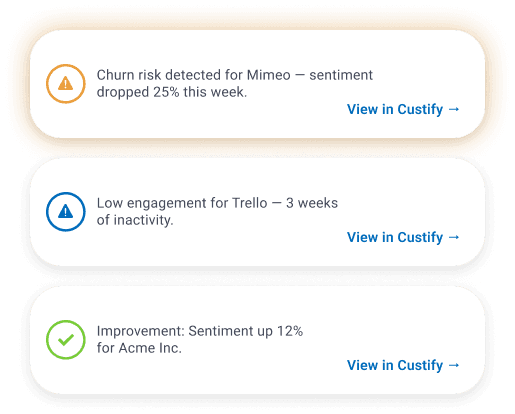Click Acme Inc. in the improvement alert

150,348
